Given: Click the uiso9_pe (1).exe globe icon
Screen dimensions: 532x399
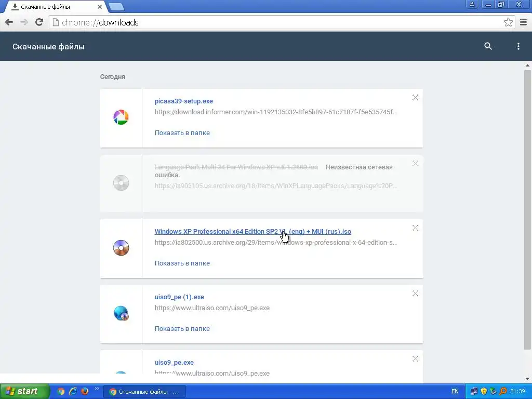Looking at the screenshot, I should tap(121, 313).
